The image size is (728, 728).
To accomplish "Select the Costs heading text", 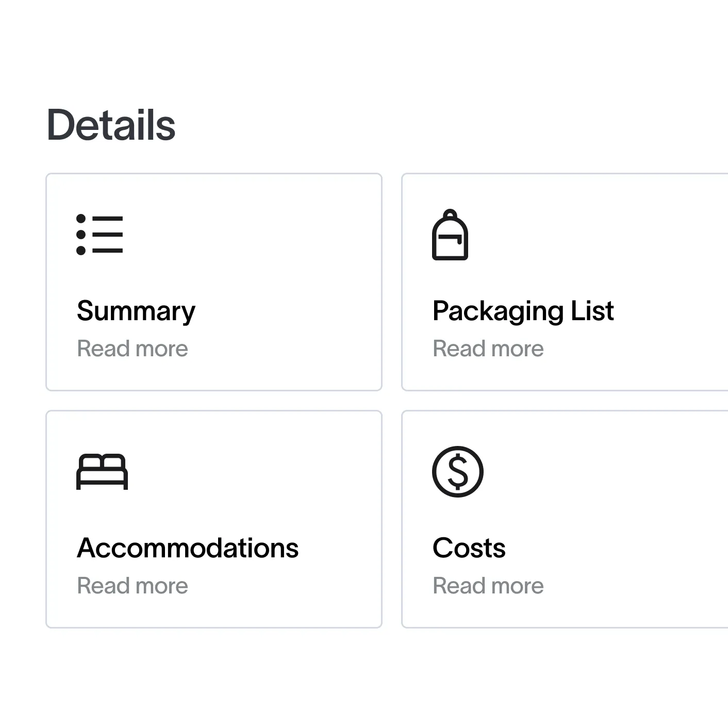I will [469, 548].
